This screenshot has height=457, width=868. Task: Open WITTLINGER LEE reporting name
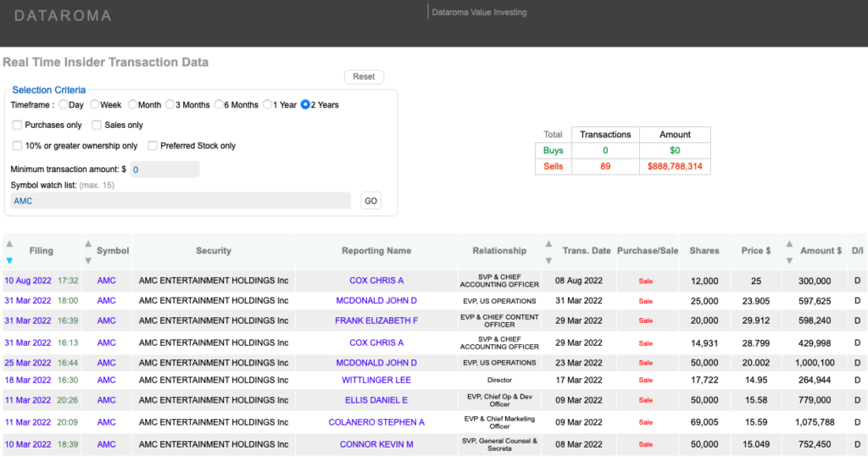point(376,380)
